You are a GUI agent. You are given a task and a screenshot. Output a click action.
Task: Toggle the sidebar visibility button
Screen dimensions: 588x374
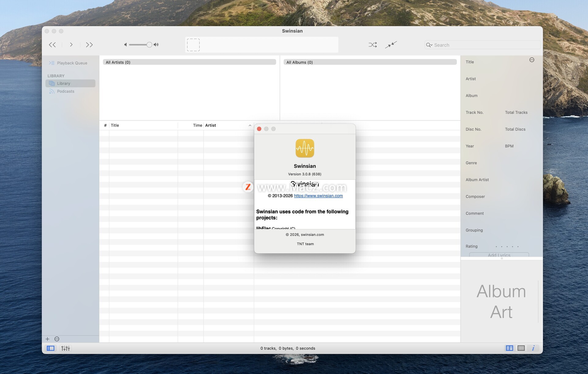51,348
